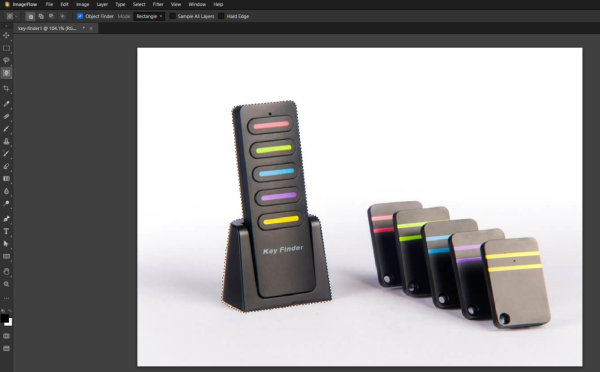Open the View menu
The width and height of the screenshot is (600, 372).
pyautogui.click(x=176, y=4)
